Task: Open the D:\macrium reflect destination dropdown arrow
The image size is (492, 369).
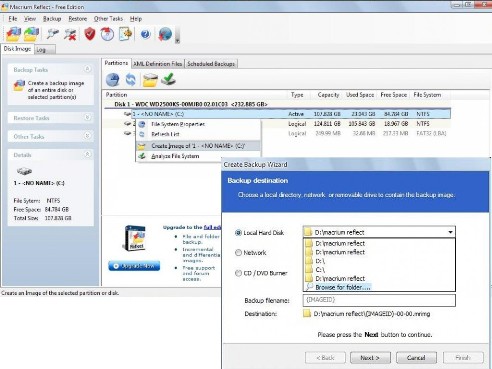Action: coord(450,232)
